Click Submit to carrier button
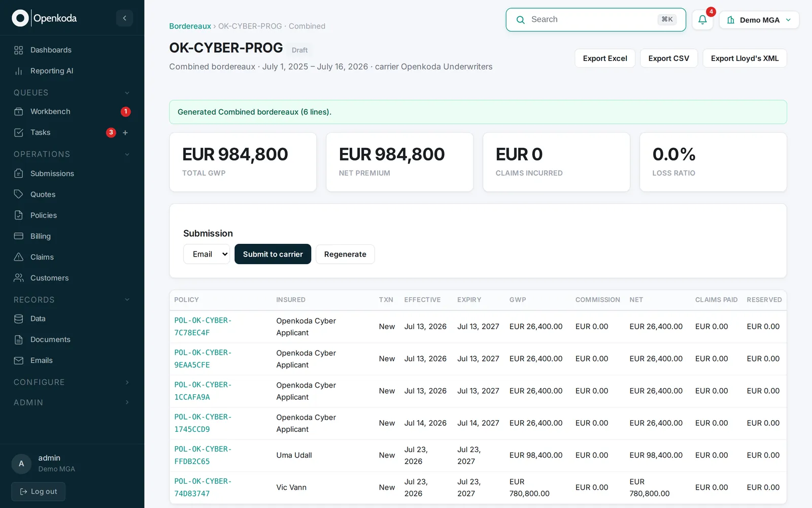Image resolution: width=812 pixels, height=508 pixels. pyautogui.click(x=273, y=254)
